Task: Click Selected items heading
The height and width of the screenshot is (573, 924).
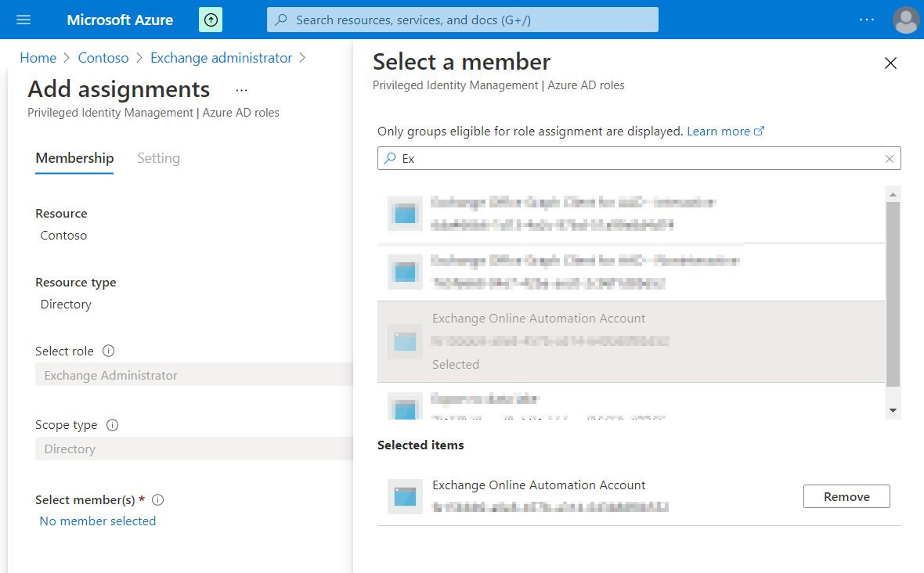Action: pos(420,445)
